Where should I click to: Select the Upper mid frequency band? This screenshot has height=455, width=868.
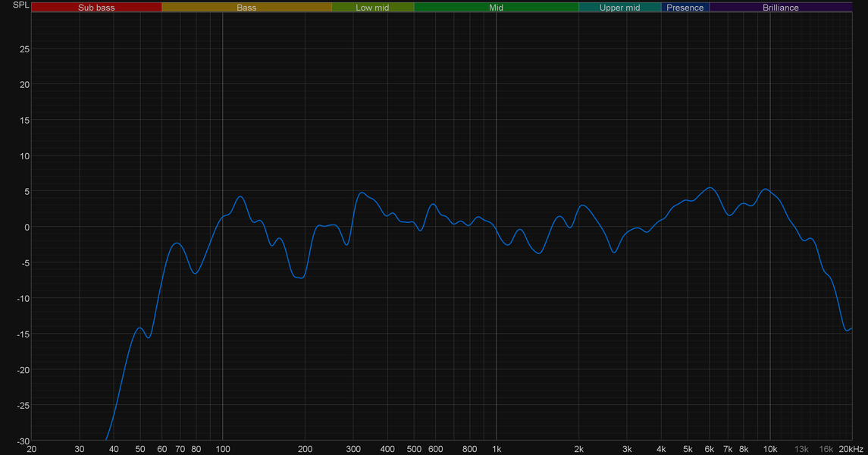click(x=619, y=7)
